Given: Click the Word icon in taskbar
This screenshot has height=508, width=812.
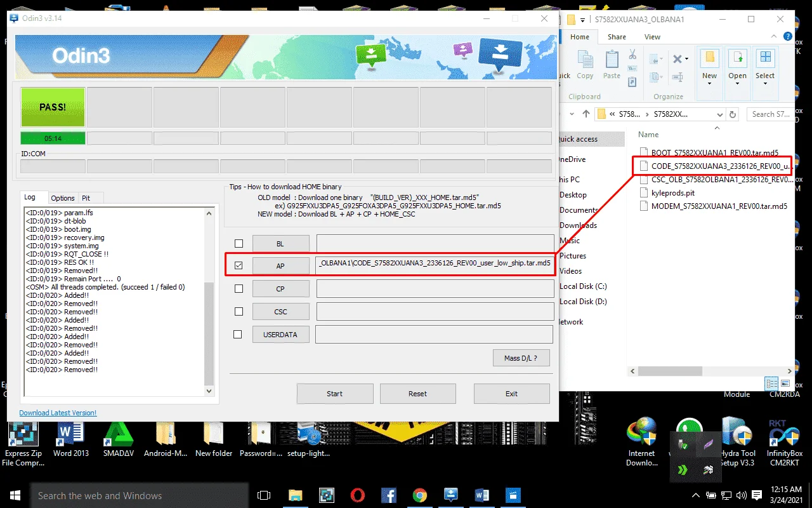Looking at the screenshot, I should point(482,495).
